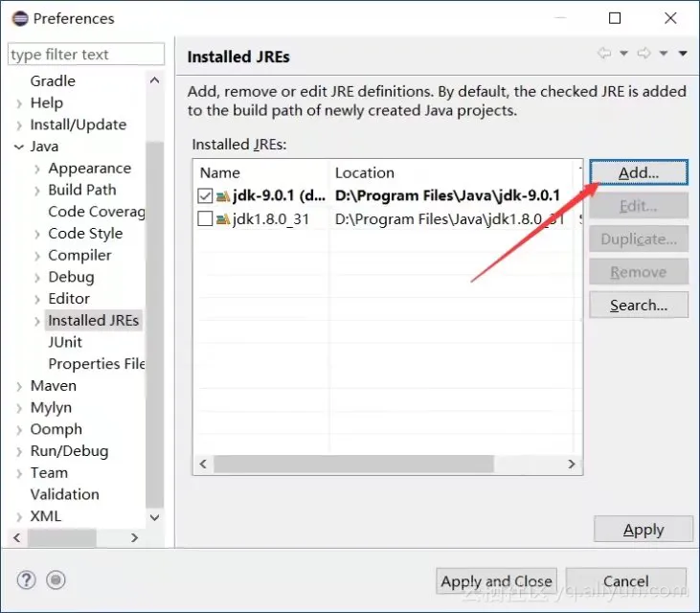The image size is (700, 613).
Task: Expand the Maven tree node
Action: tap(19, 386)
